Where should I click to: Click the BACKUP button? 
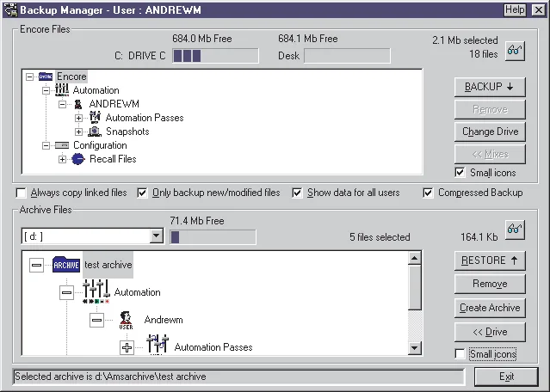point(490,87)
